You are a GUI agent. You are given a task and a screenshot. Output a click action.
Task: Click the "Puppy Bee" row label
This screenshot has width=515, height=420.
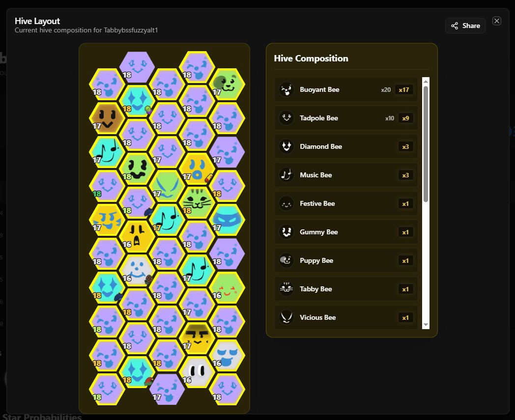point(316,260)
